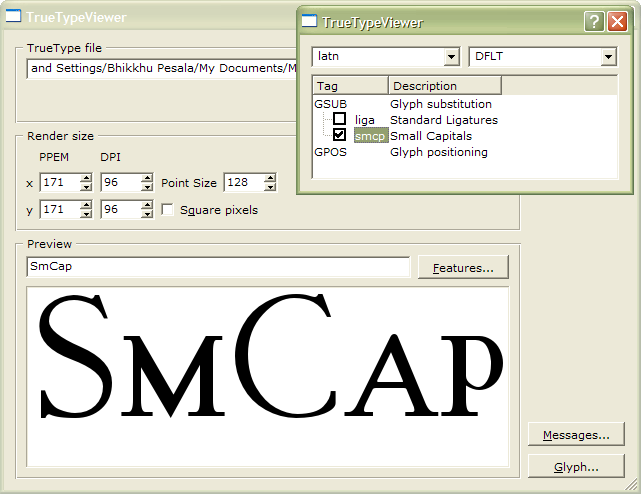This screenshot has height=494, width=641.
Task: Select the liga tag label
Action: click(x=365, y=120)
